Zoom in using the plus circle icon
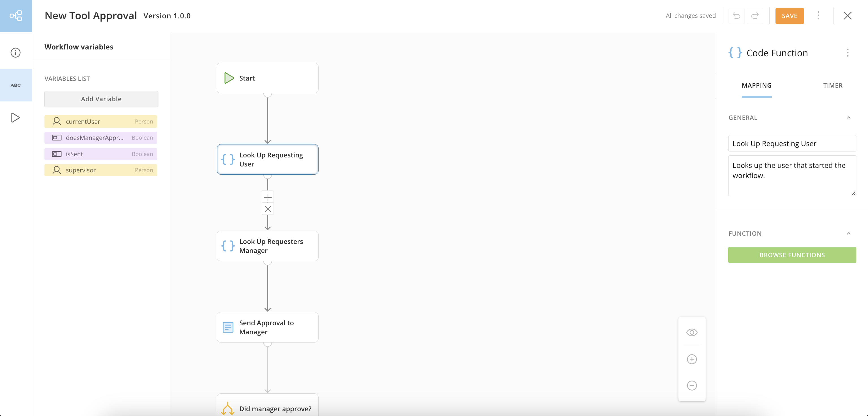This screenshot has height=416, width=868. click(x=691, y=359)
